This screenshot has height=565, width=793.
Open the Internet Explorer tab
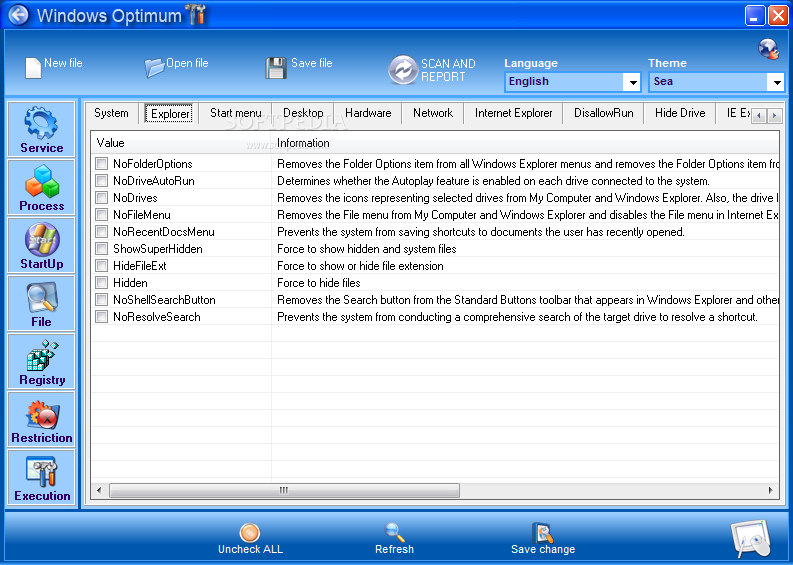[513, 113]
